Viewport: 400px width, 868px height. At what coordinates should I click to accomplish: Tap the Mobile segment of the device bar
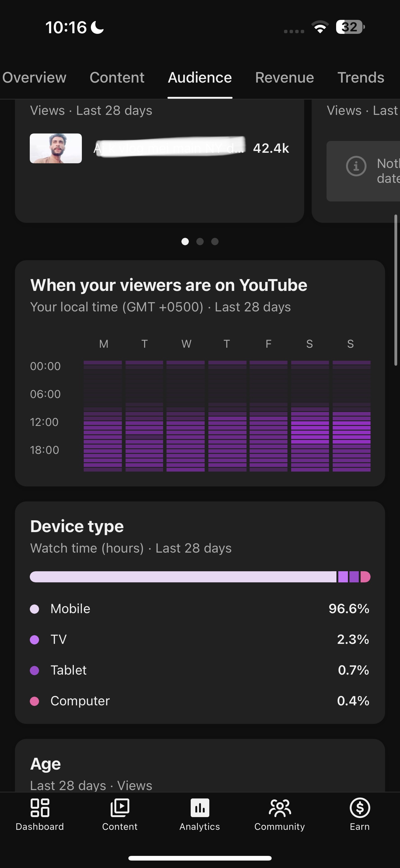tap(183, 576)
